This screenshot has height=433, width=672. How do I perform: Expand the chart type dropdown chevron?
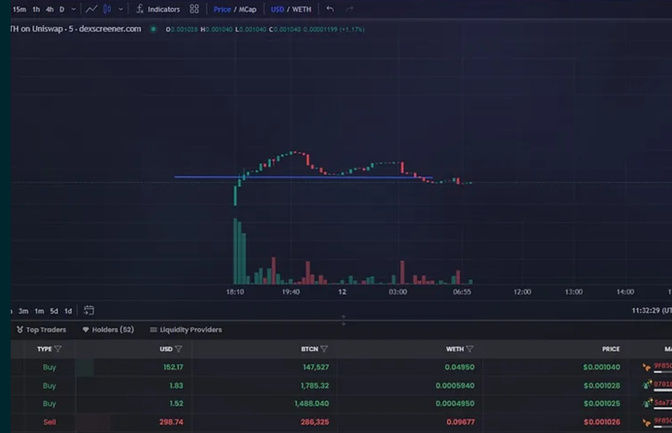[x=121, y=9]
